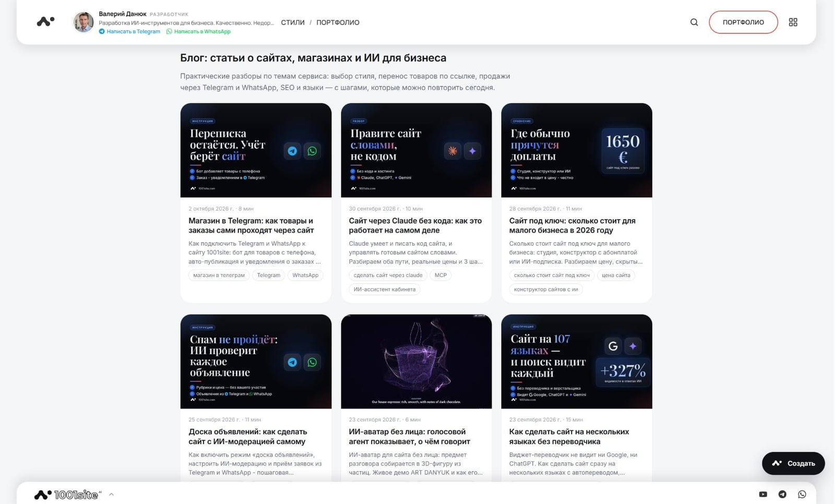The image size is (835, 504).
Task: Select the сколько стоит сайт под ключ tag
Action: pyautogui.click(x=552, y=275)
